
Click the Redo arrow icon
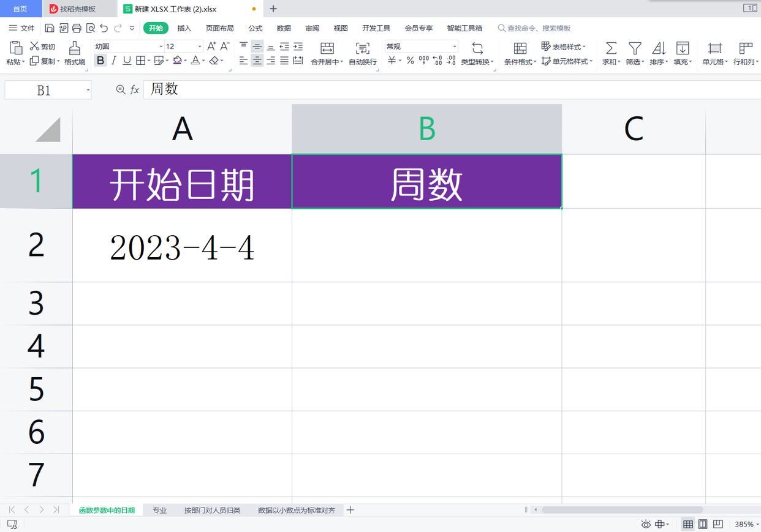pos(118,28)
